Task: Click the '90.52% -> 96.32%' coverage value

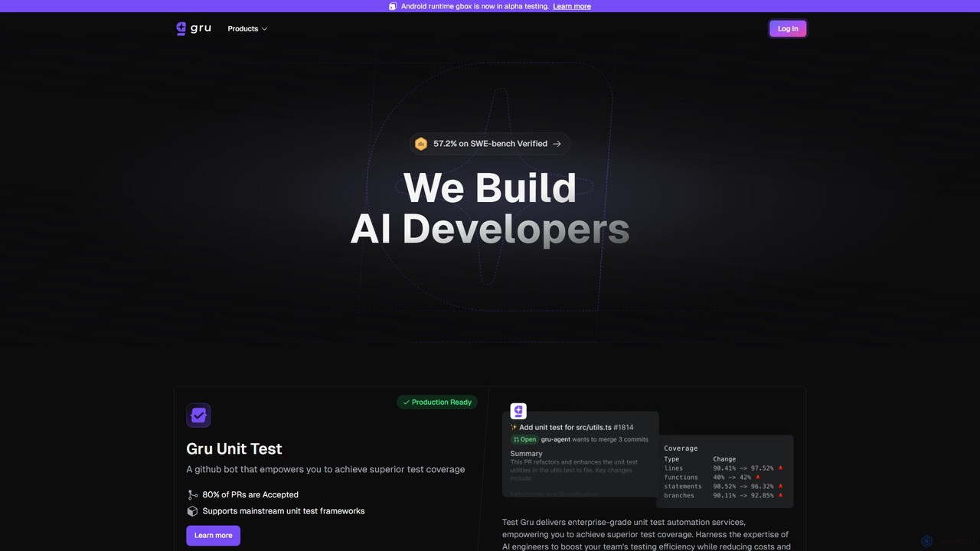Action: [743, 487]
